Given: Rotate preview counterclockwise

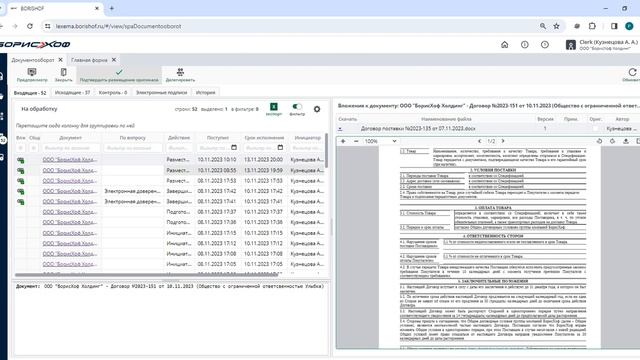Looking at the screenshot, I should pos(599,141).
